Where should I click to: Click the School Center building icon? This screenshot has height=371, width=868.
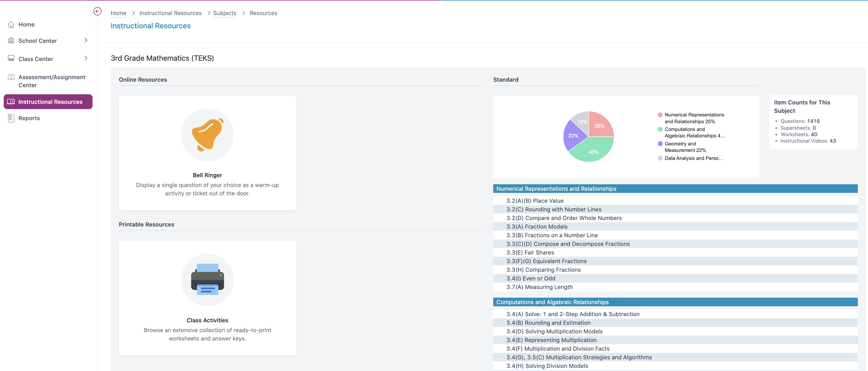[x=11, y=40]
